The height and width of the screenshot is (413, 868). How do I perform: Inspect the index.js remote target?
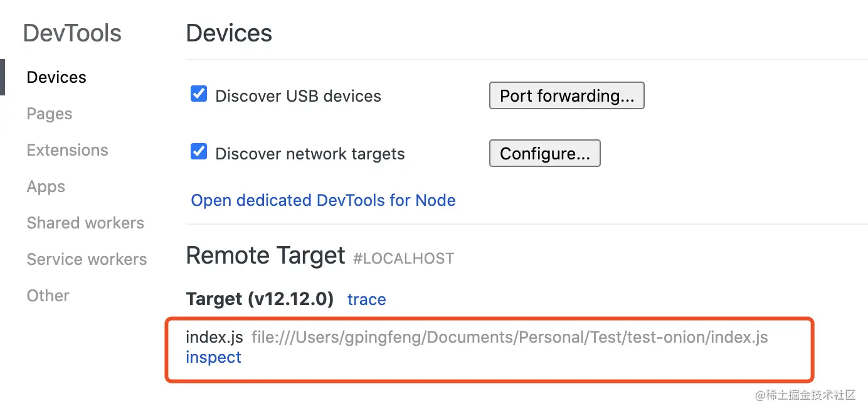point(213,357)
